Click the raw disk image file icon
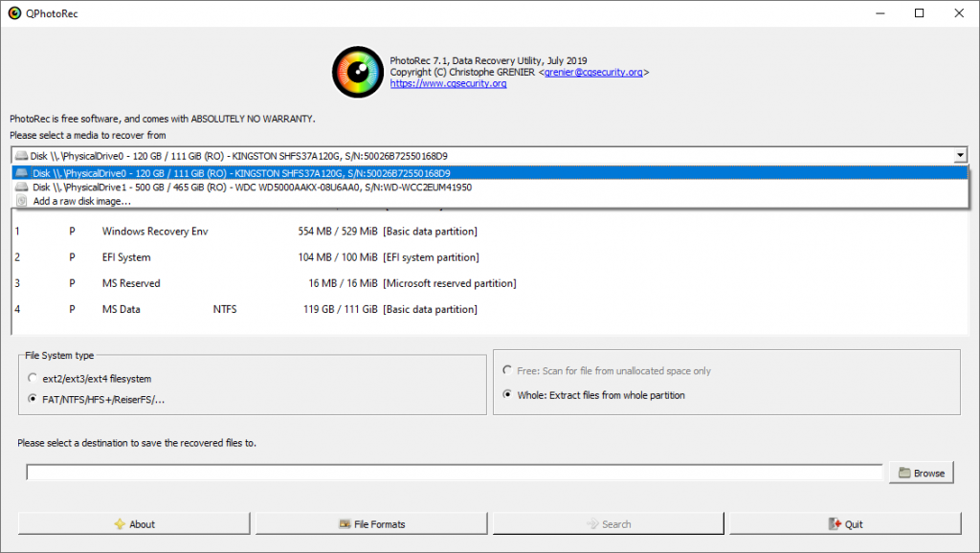Screen dimensions: 980x553 tap(22, 201)
